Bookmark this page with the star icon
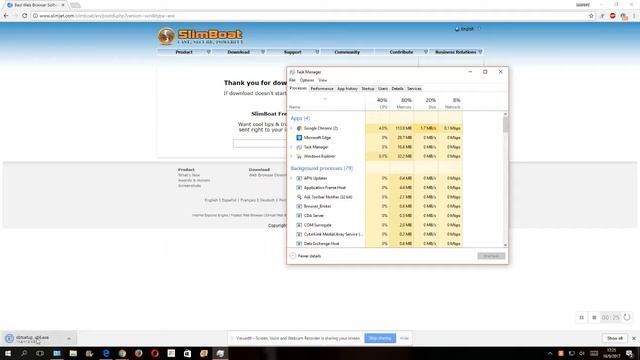640x360 pixels. (x=591, y=16)
